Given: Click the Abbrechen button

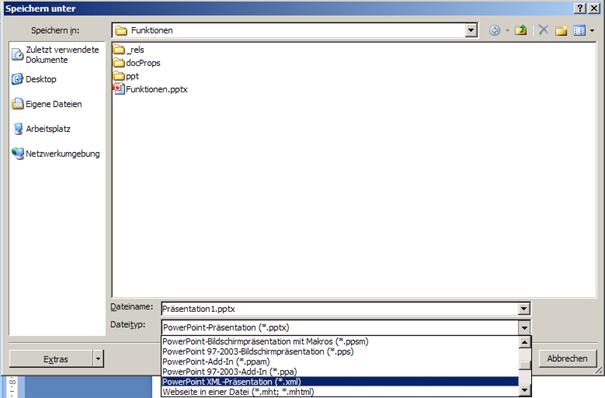Looking at the screenshot, I should tap(567, 359).
